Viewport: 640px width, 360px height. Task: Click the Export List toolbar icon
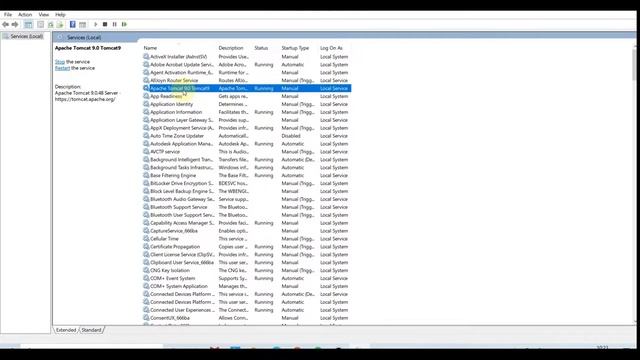(60, 24)
